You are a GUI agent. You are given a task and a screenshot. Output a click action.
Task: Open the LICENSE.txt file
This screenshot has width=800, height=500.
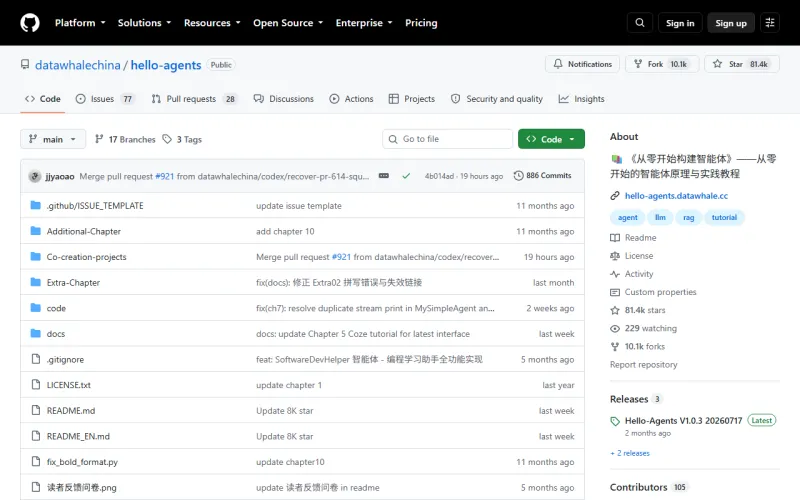pos(68,385)
